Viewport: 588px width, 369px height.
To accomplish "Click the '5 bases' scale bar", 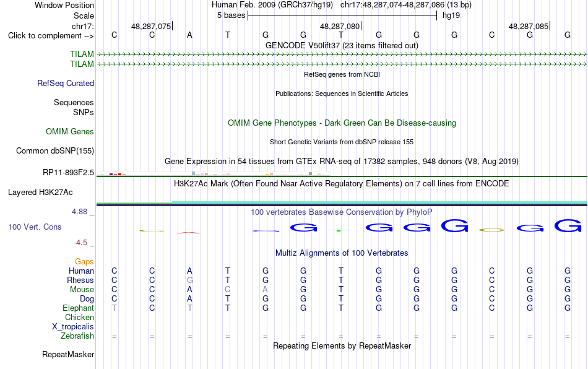I will 342,15.
